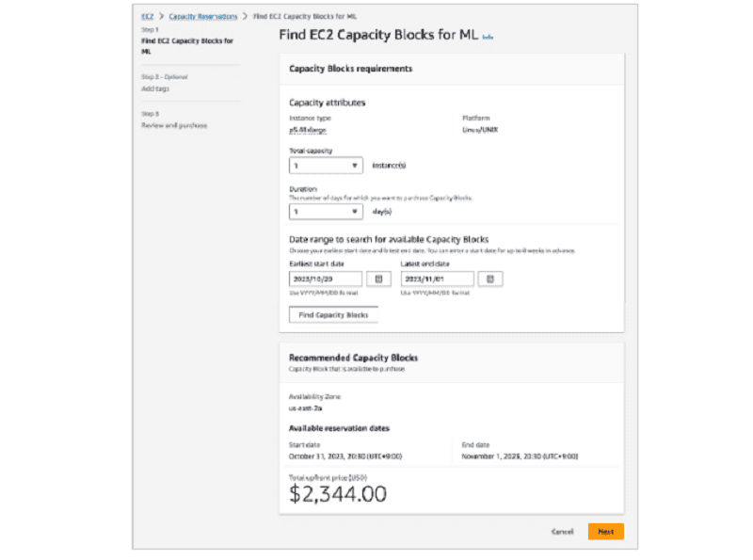This screenshot has width=753, height=560.
Task: Expand the Duration days dropdown
Action: [326, 212]
